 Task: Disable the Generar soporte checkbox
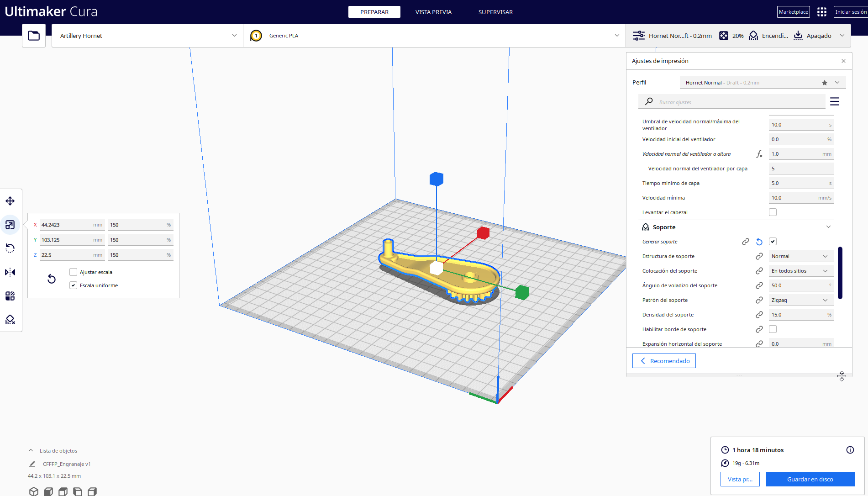pyautogui.click(x=773, y=242)
